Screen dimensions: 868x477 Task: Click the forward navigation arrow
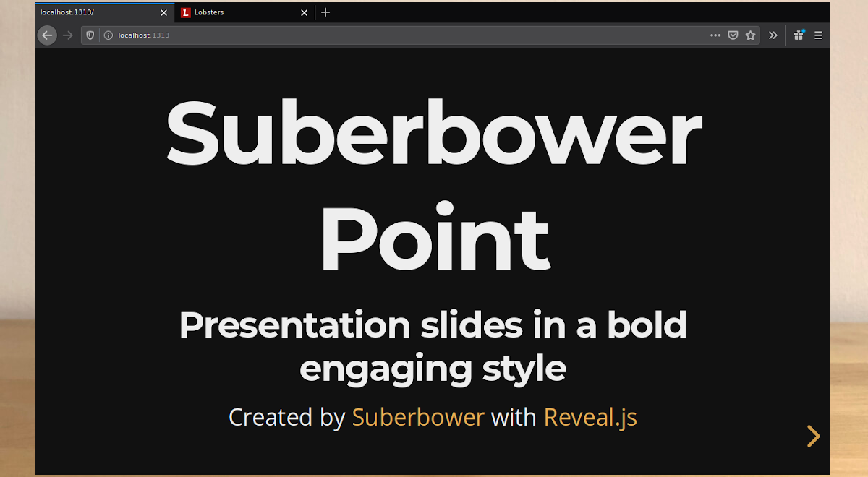(x=68, y=35)
